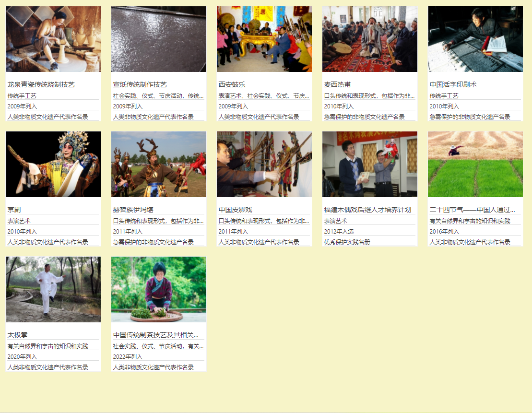This screenshot has width=532, height=413.
Task: Select 有关自然界和宇宙的知识和实践 under 太极拳
Action: click(x=48, y=346)
